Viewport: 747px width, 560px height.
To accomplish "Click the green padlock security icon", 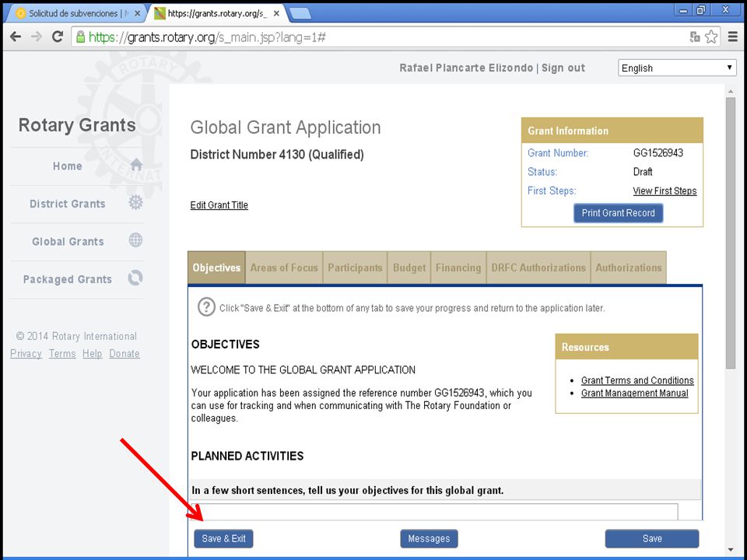I will pos(80,37).
